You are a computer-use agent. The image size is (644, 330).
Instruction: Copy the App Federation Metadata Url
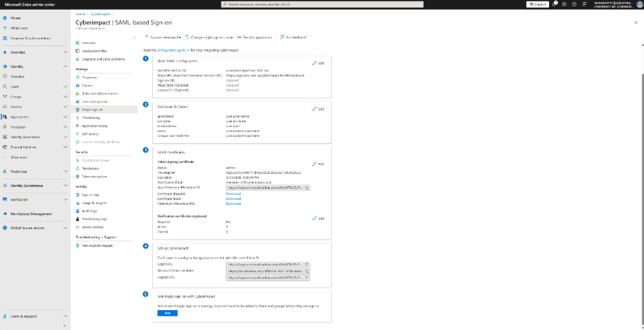pos(308,188)
